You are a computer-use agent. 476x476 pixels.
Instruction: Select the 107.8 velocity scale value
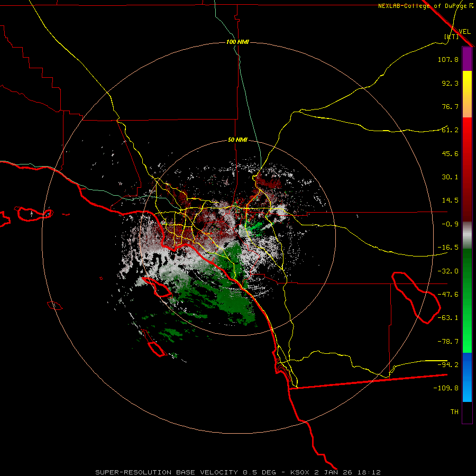pos(448,59)
